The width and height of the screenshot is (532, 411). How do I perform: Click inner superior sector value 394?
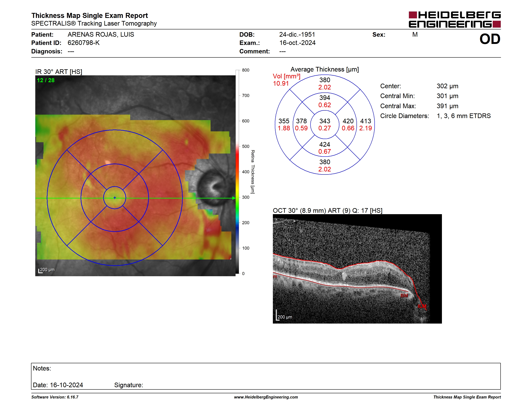[x=325, y=98]
